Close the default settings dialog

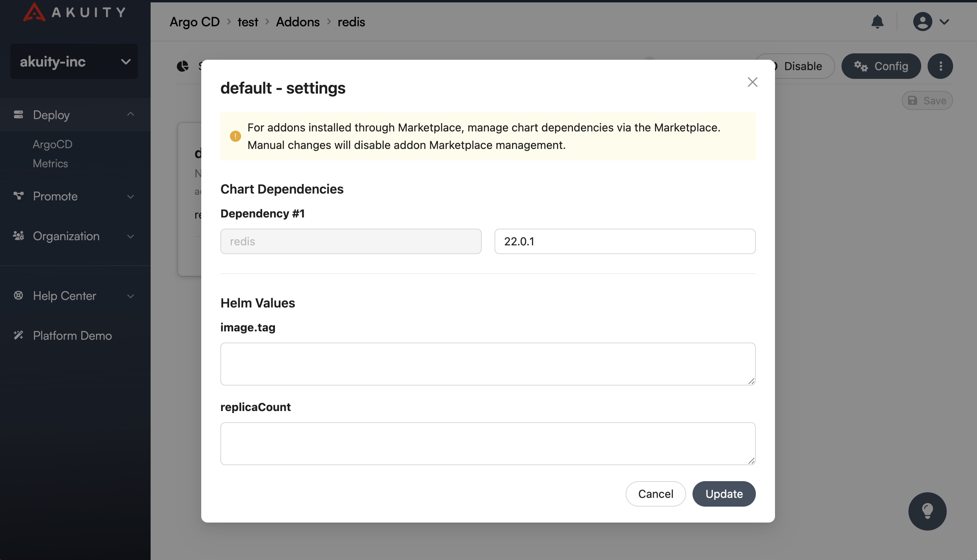[x=752, y=82]
